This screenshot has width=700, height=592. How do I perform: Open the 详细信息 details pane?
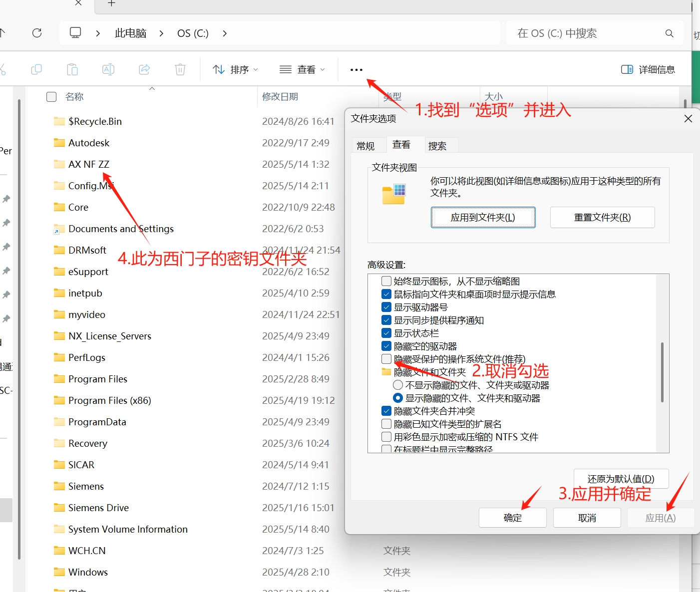coord(647,69)
